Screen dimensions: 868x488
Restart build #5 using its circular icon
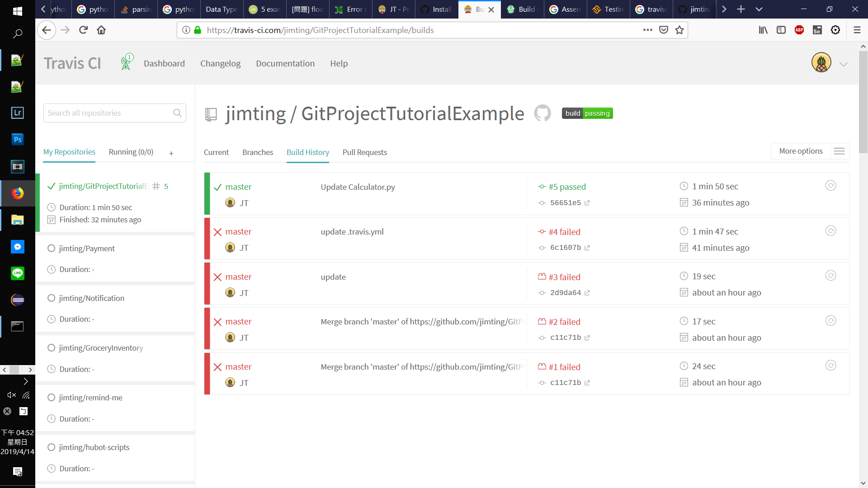830,186
